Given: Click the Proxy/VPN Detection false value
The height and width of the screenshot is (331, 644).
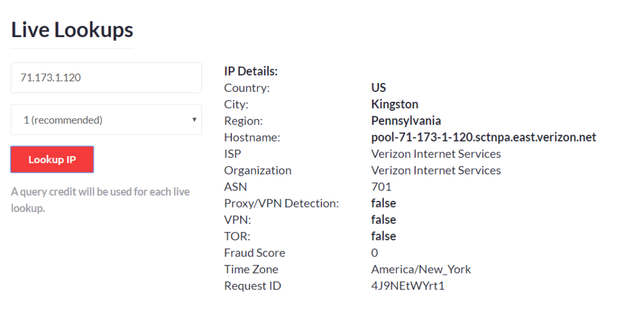Looking at the screenshot, I should coord(383,203).
